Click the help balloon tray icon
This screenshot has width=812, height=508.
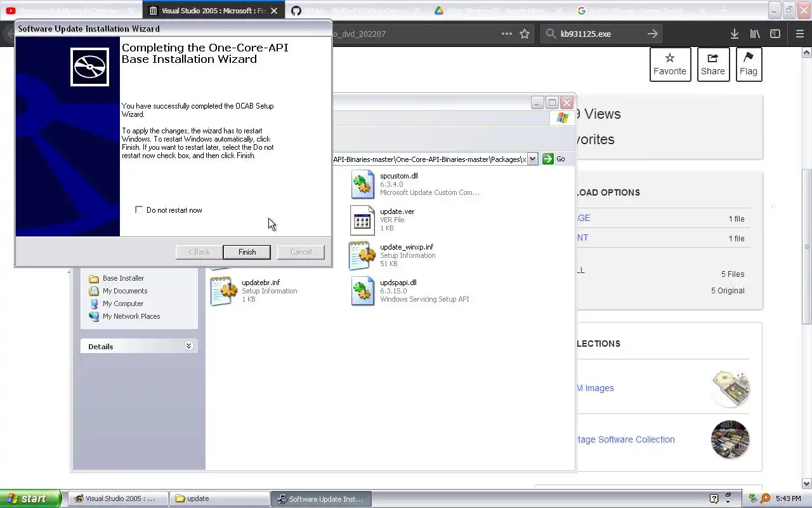pos(714,498)
